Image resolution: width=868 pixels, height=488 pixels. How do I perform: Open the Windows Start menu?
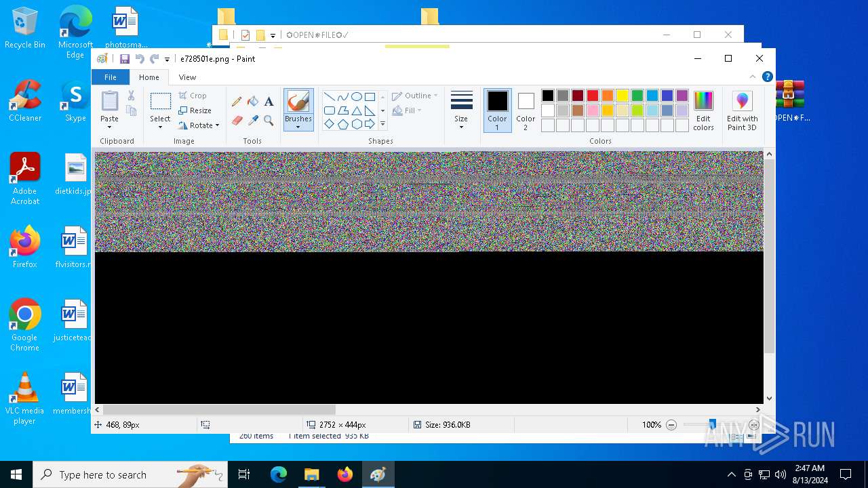16,474
